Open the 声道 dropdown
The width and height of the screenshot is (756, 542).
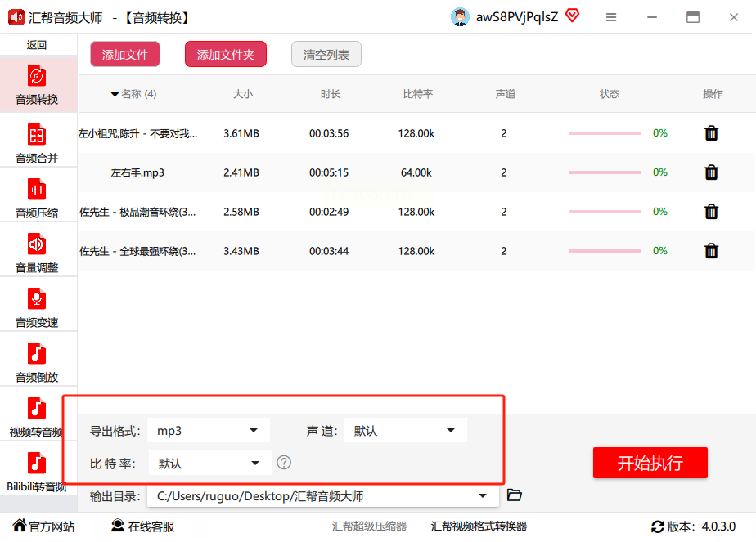(405, 431)
